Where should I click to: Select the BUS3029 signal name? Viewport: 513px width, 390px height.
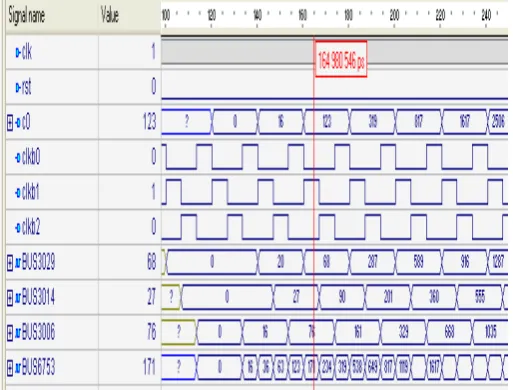(x=38, y=262)
